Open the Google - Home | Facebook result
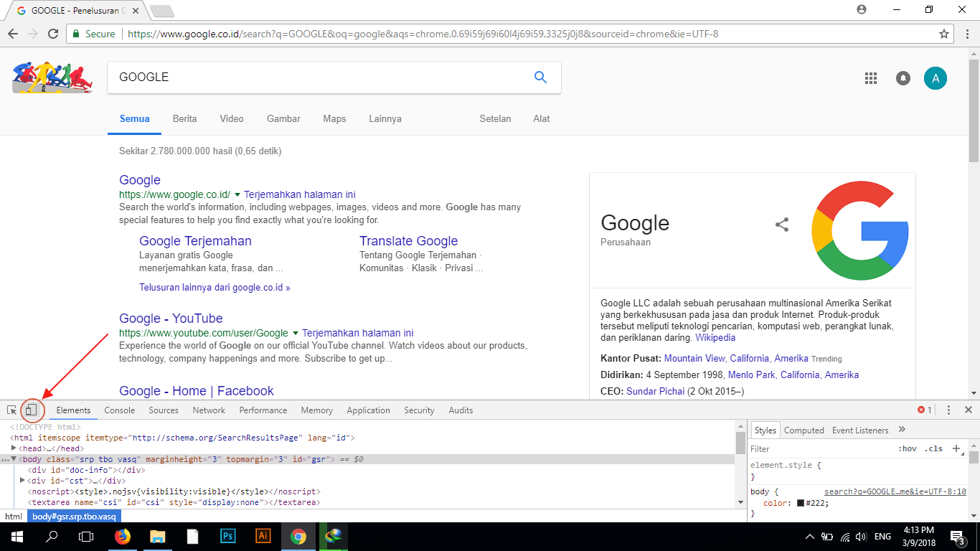The height and width of the screenshot is (551, 980). (197, 391)
